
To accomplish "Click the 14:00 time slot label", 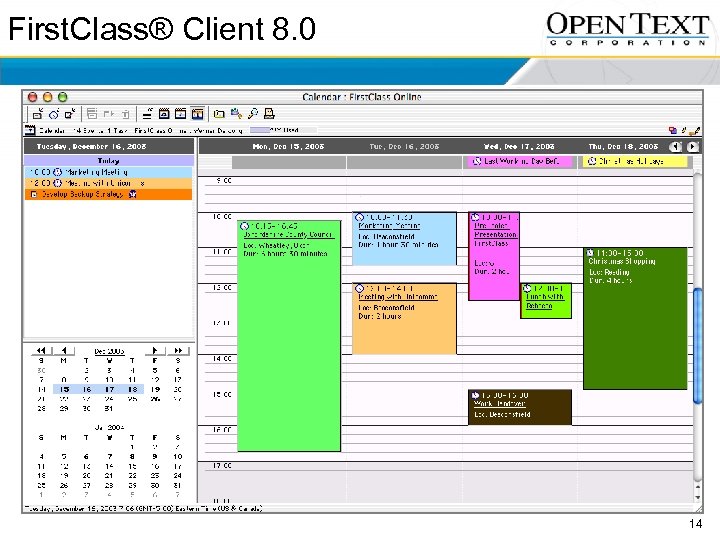I will point(222,358).
